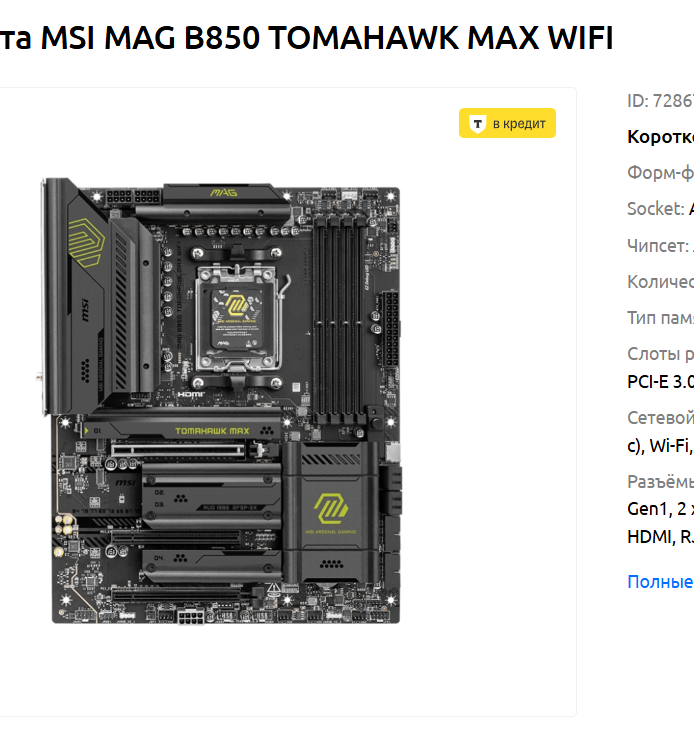Click the yellow "в кредит" badge
The width and height of the screenshot is (694, 741).
[x=507, y=123]
